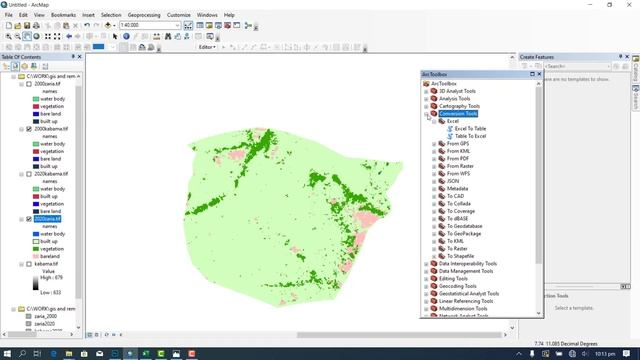This screenshot has height=360, width=640.
Task: Collapse the Conversion Tools toolbox
Action: pyautogui.click(x=426, y=114)
